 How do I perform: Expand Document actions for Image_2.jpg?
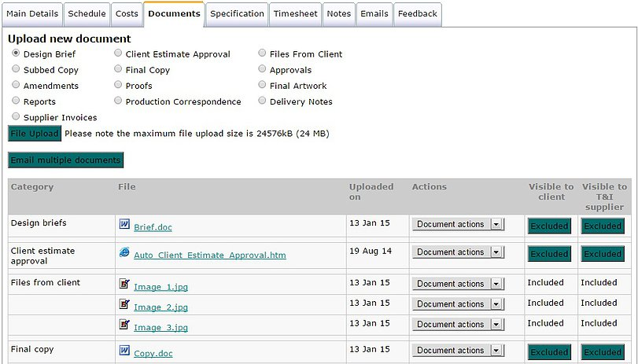pyautogui.click(x=457, y=304)
